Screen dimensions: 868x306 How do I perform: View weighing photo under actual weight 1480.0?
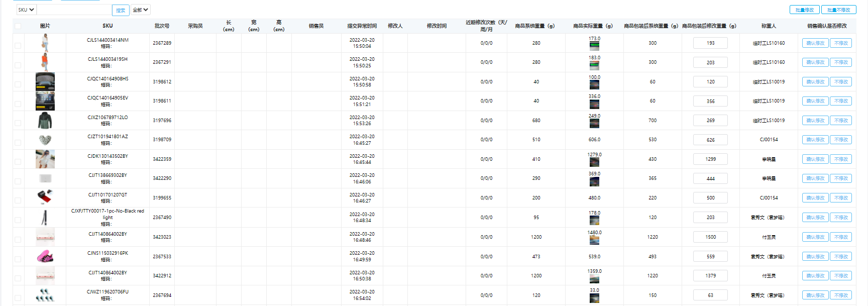[x=594, y=240]
